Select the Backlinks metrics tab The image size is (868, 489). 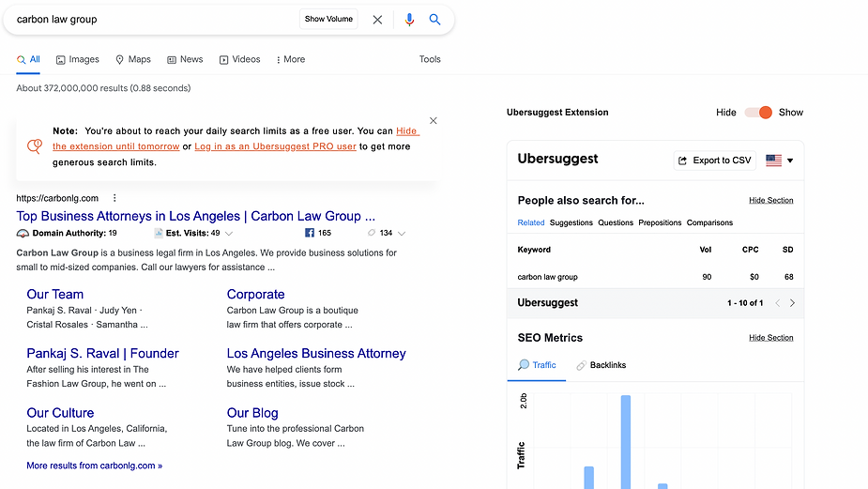[602, 365]
